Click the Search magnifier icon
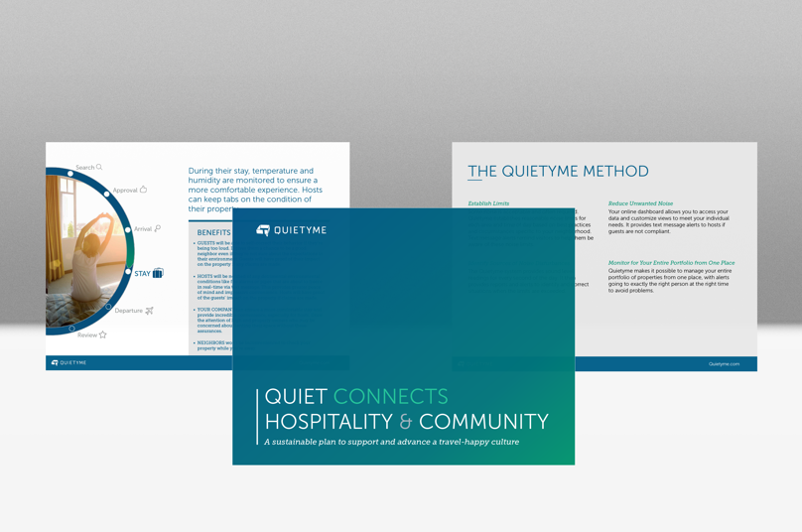This screenshot has width=802, height=532. 99,167
